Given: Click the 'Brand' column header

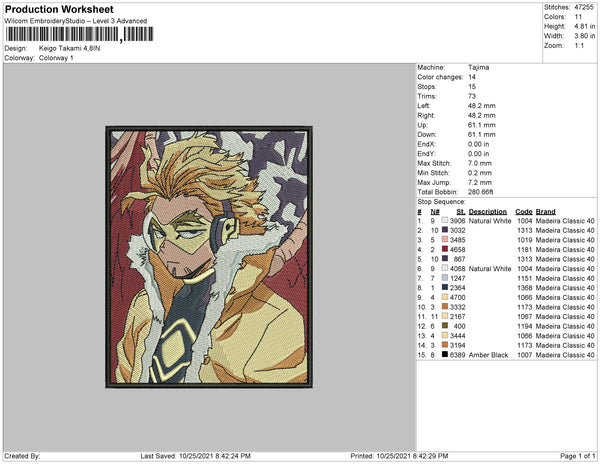Looking at the screenshot, I should click(x=546, y=212).
